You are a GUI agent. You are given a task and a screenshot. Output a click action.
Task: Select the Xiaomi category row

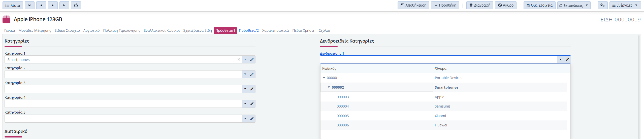tap(444, 116)
